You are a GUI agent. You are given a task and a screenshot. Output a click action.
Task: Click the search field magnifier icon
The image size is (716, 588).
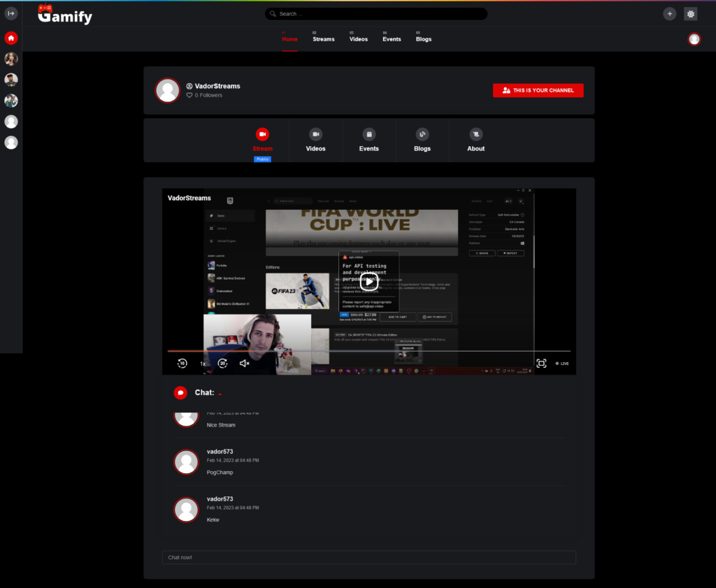273,14
